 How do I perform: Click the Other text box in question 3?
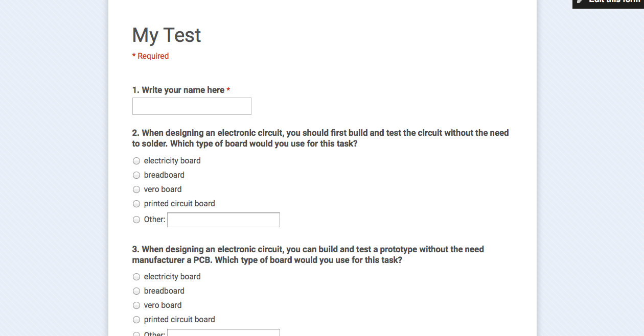[223, 332]
